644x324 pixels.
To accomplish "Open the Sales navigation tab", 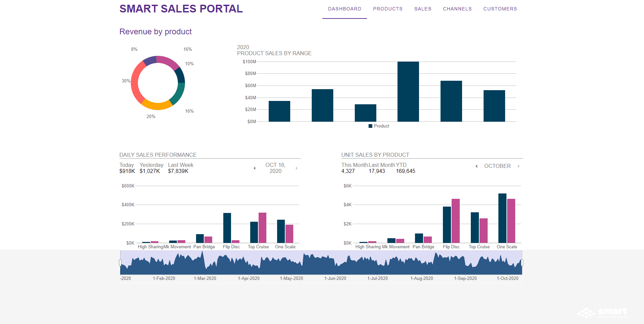I will [x=422, y=9].
